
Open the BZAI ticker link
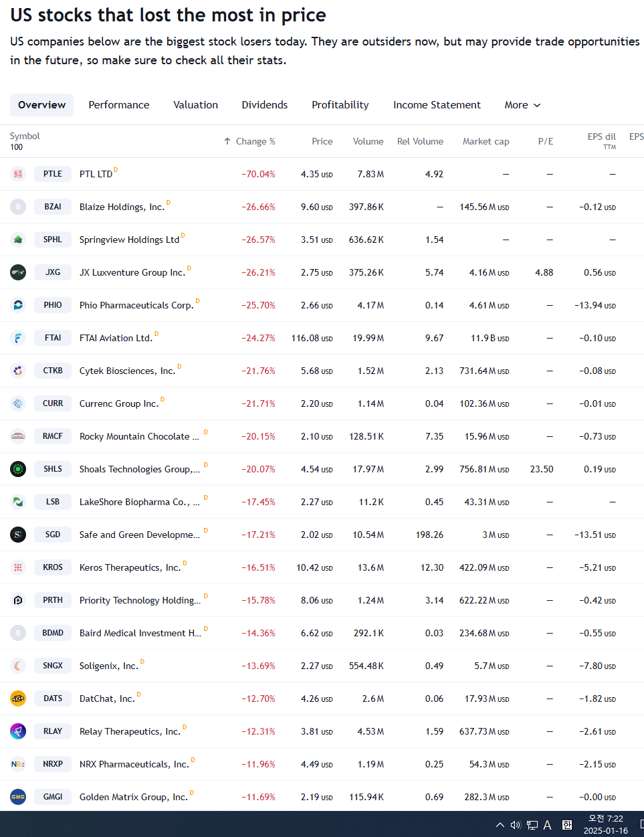[53, 207]
